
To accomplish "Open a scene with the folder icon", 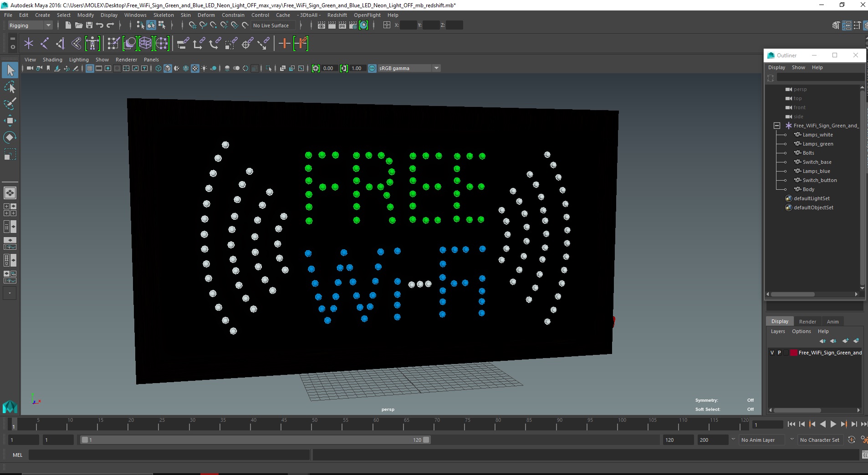I will pos(79,25).
